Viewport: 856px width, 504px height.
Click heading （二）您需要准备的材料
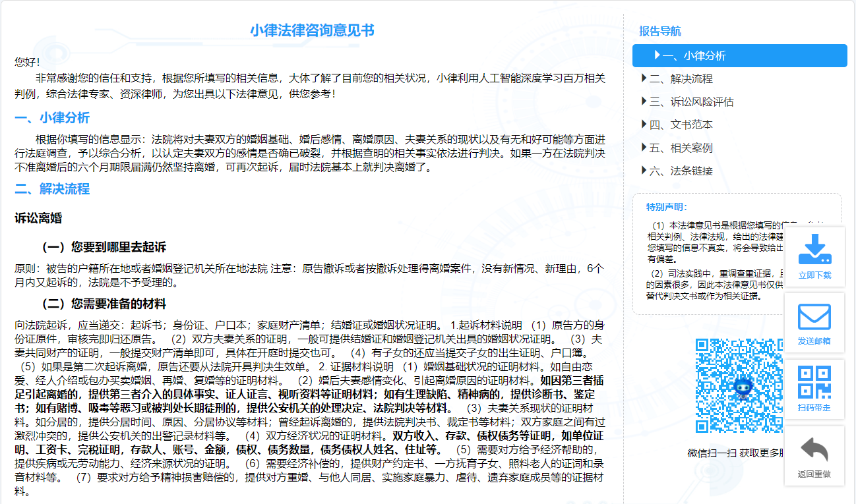[104, 304]
